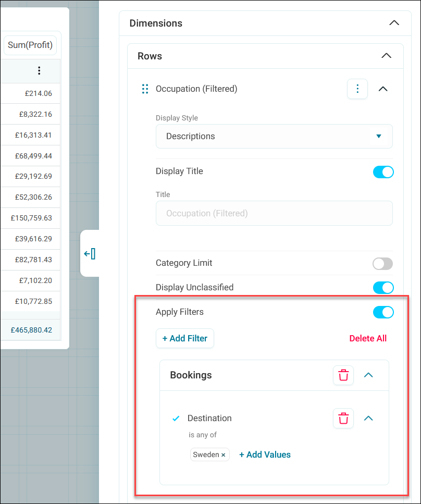Open Occupation (Filtered) three-dot options menu

[x=357, y=89]
